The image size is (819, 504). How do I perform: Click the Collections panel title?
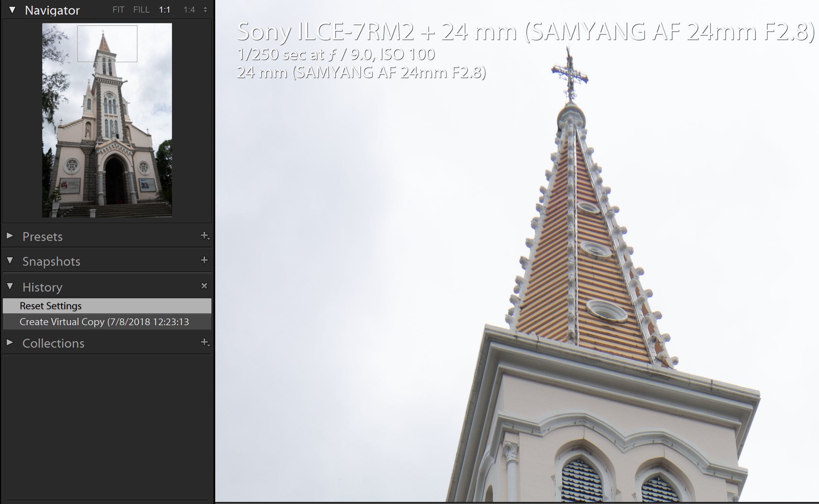coord(53,343)
